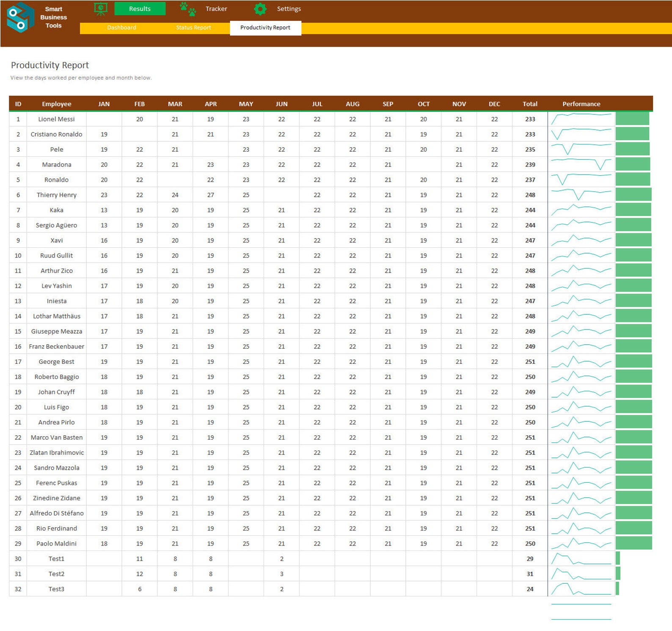Open the Tracker section

tap(216, 9)
